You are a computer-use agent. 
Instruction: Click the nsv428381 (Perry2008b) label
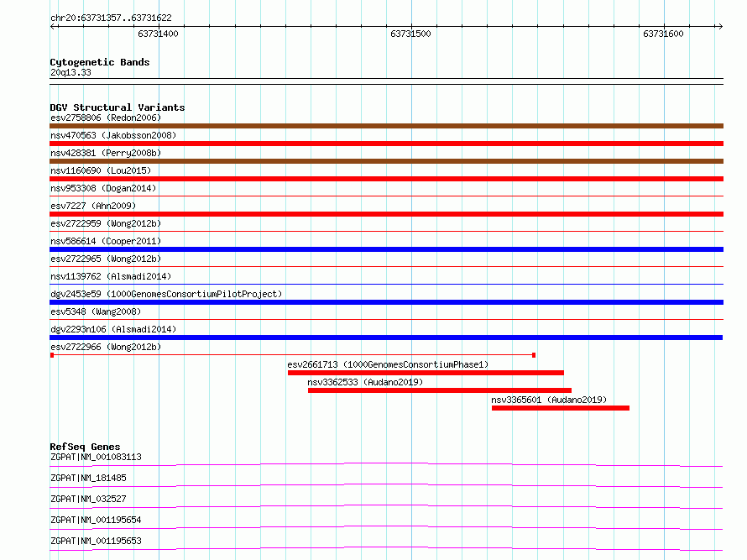pos(106,153)
